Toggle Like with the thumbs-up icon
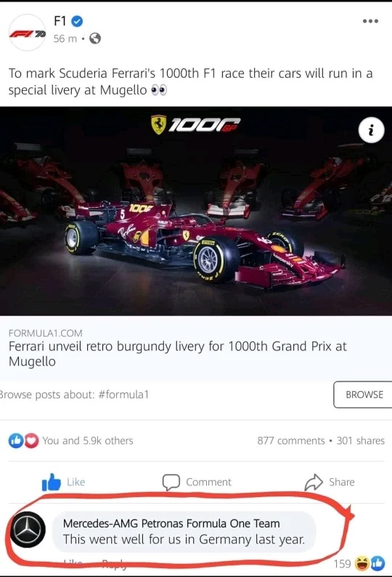This screenshot has height=577, width=392. click(x=51, y=483)
